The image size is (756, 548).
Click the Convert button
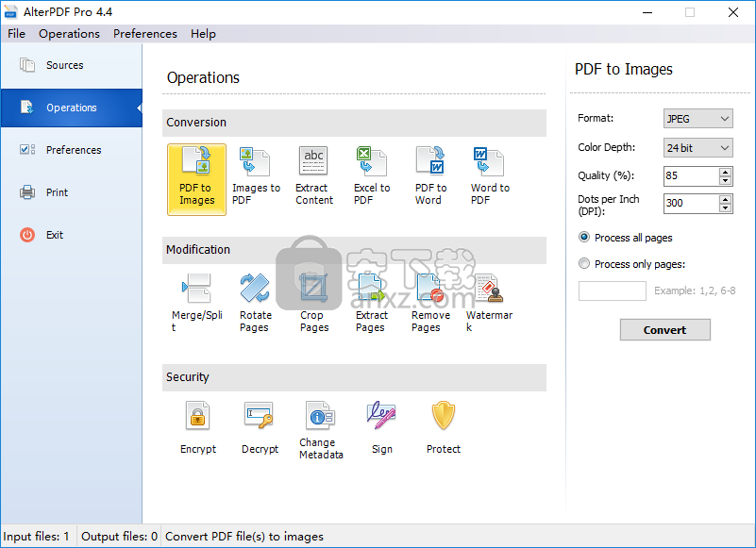[x=664, y=330]
